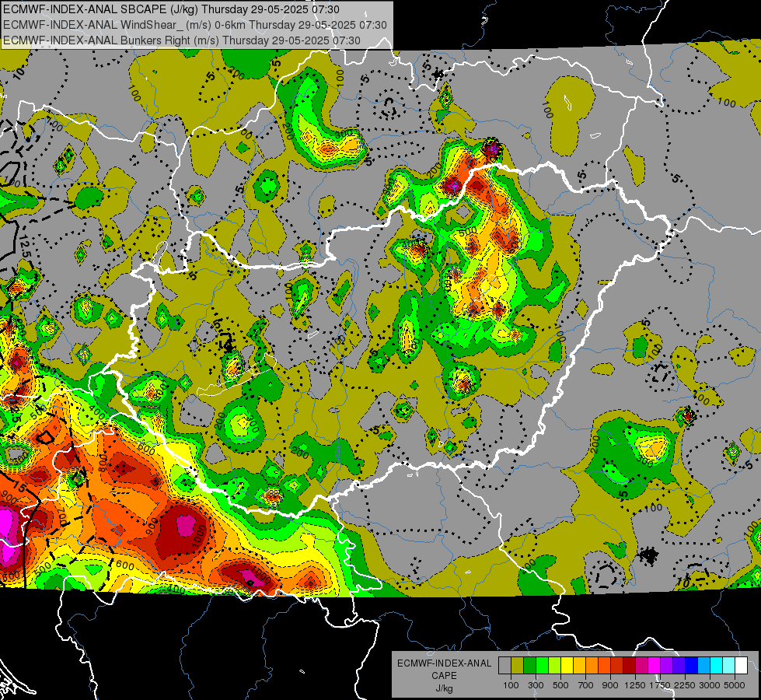The height and width of the screenshot is (700, 761).
Task: Click the 3000 legend scale value
Action: pos(710,685)
